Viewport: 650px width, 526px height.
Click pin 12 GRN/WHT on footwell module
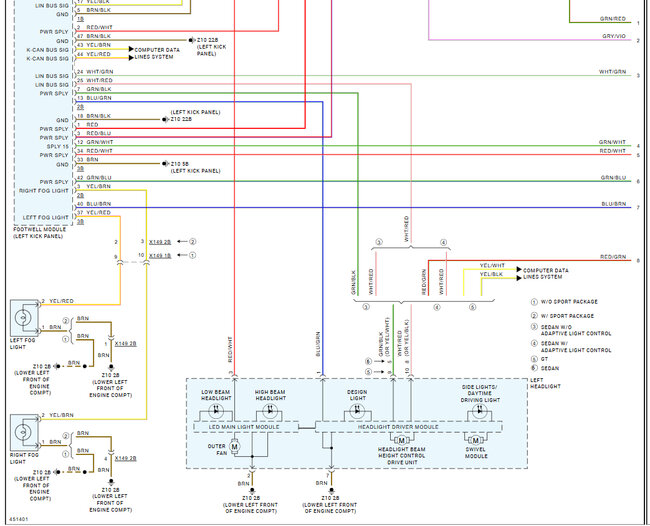tap(95, 142)
